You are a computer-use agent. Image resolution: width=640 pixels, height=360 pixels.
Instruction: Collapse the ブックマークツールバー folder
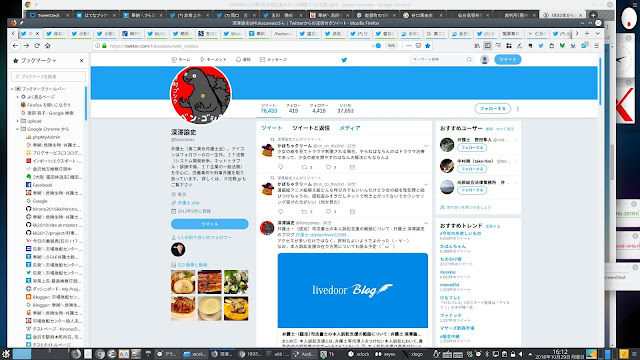pos(12,89)
